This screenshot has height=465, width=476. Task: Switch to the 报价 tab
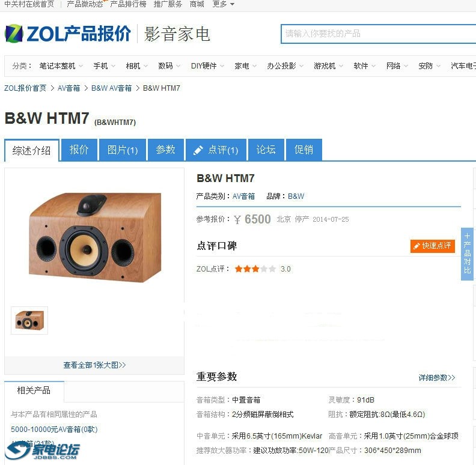79,150
